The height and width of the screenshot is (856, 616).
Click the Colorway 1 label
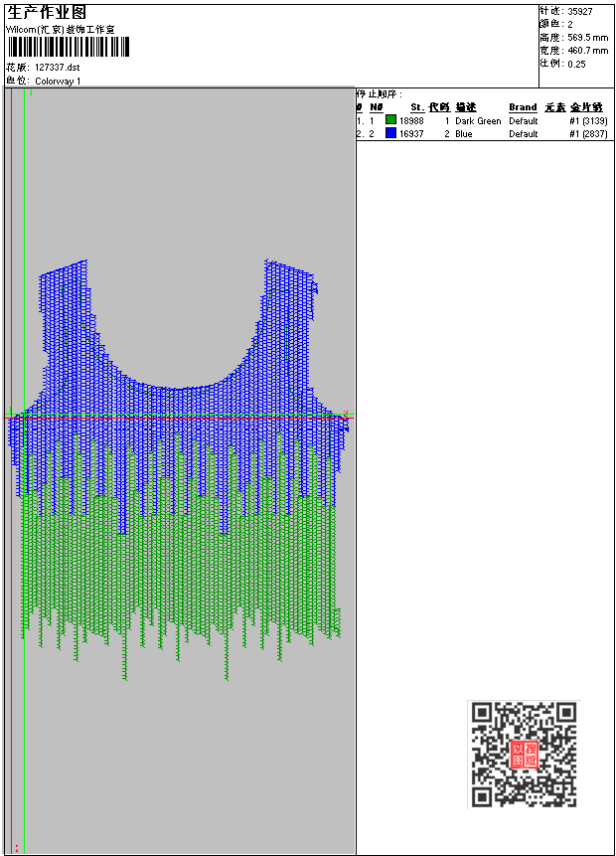click(58, 81)
